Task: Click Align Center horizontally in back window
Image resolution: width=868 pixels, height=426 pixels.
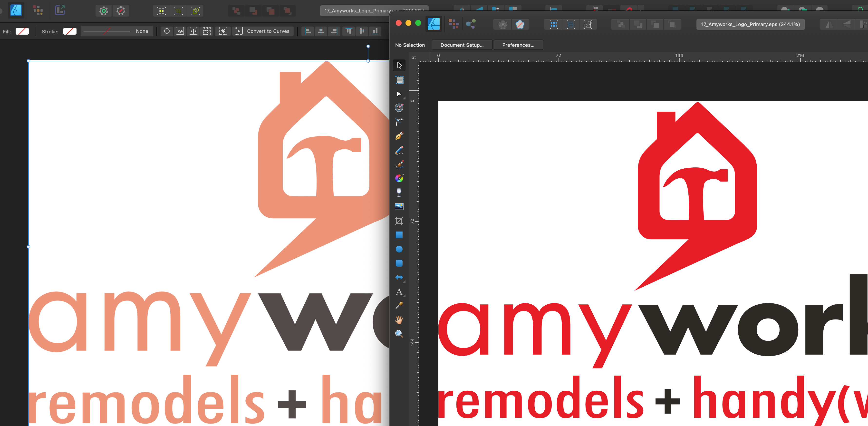Action: (x=321, y=31)
